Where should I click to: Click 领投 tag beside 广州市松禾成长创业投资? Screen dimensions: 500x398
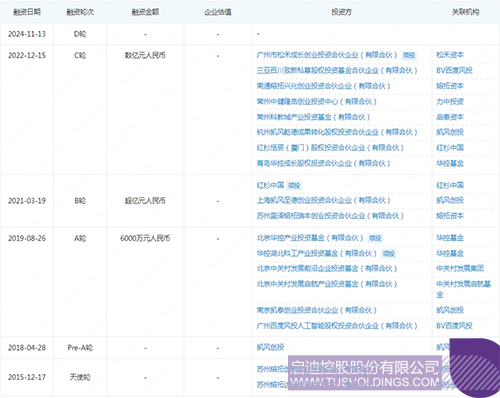409,55
